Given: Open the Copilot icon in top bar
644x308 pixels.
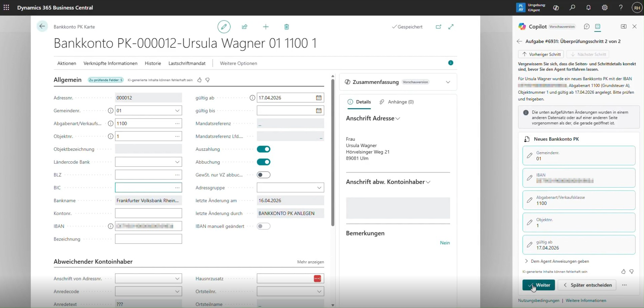Looking at the screenshot, I should pos(556,8).
